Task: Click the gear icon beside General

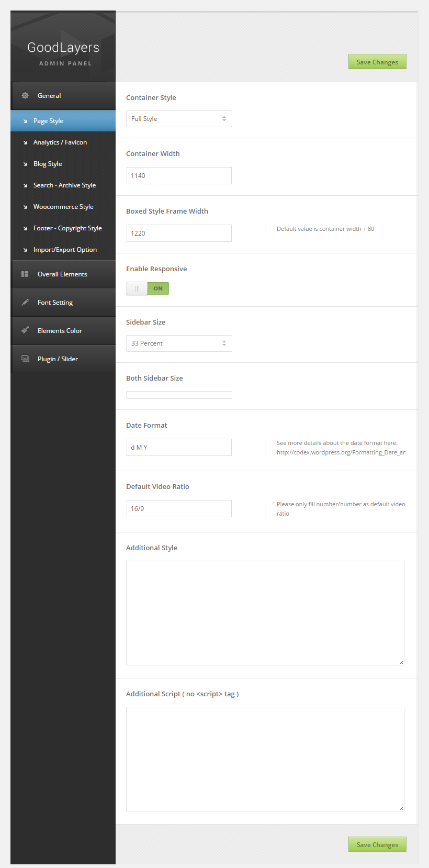Action: (x=25, y=96)
